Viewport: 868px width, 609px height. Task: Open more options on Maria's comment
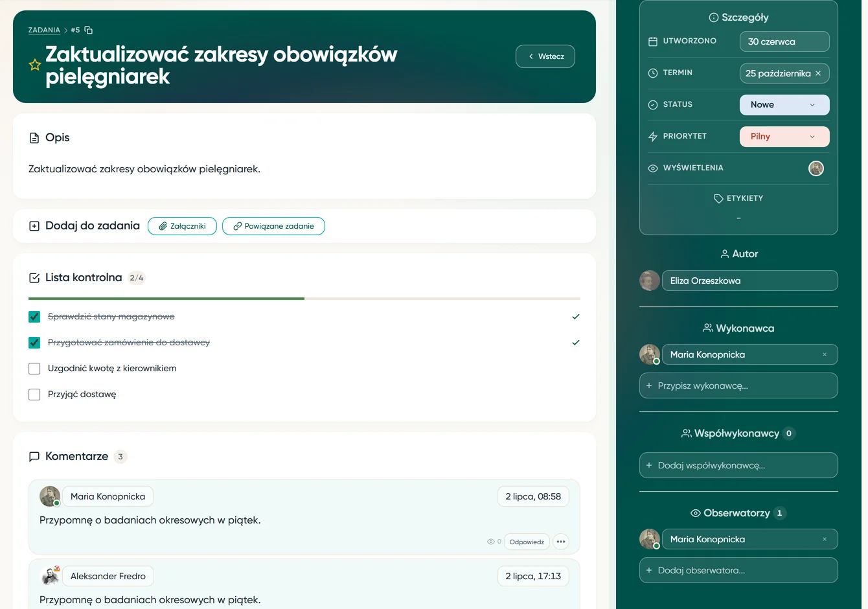tap(561, 542)
